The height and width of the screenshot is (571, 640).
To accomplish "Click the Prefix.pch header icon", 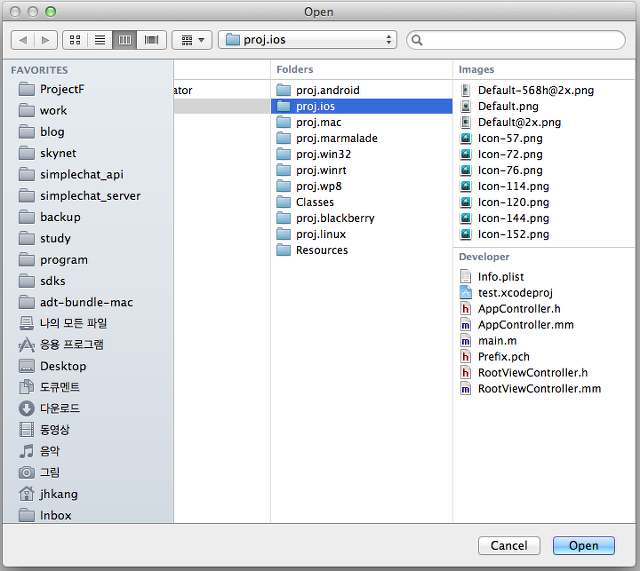I will click(x=465, y=356).
